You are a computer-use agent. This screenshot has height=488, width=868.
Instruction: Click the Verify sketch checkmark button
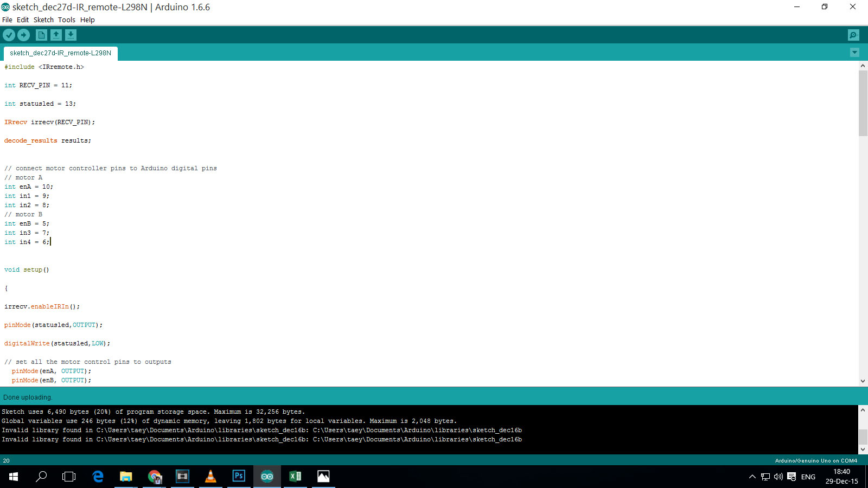[9, 35]
